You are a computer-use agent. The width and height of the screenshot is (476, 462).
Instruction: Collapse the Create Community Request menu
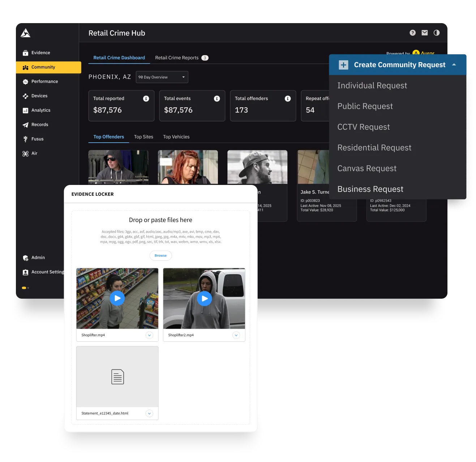click(x=454, y=65)
